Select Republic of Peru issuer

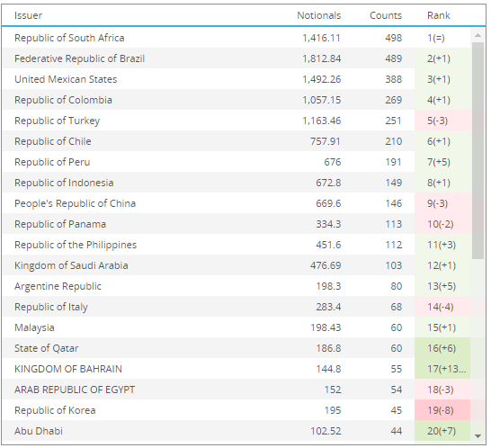(x=52, y=162)
